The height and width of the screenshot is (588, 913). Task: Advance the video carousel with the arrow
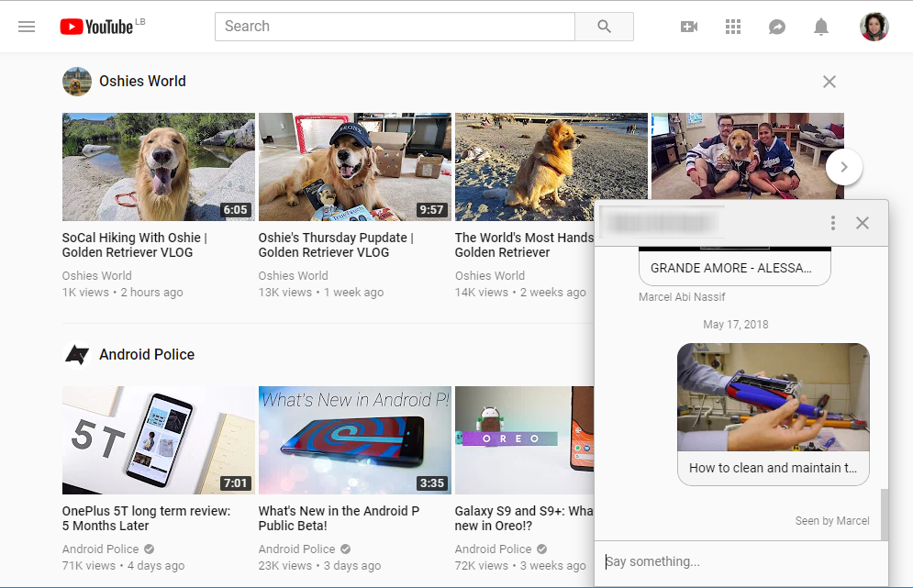[x=843, y=167]
